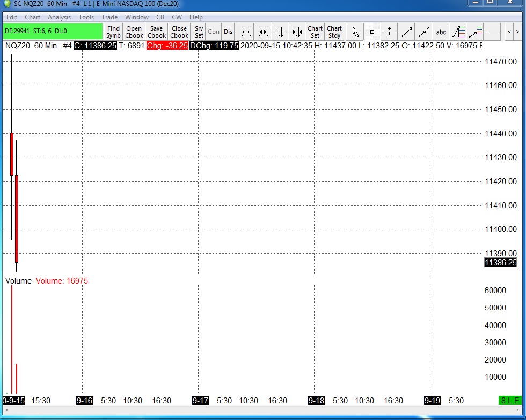
Task: Select the pointer arrow tool
Action: (355, 32)
